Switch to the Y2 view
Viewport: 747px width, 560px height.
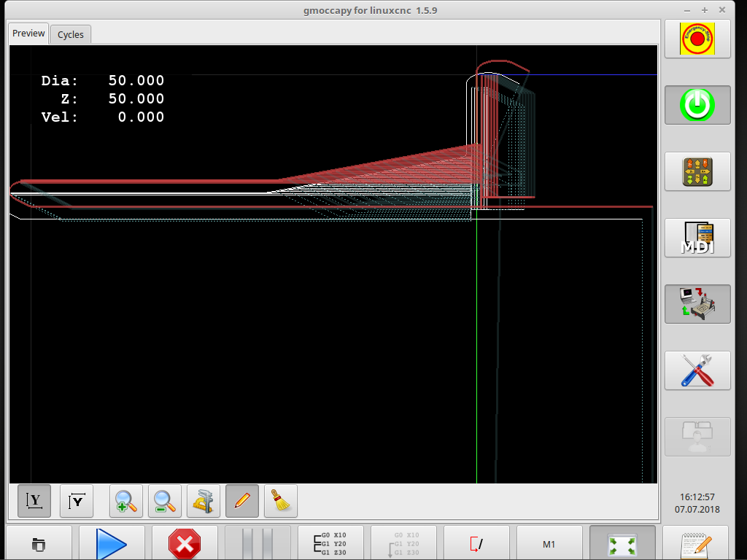pos(77,501)
